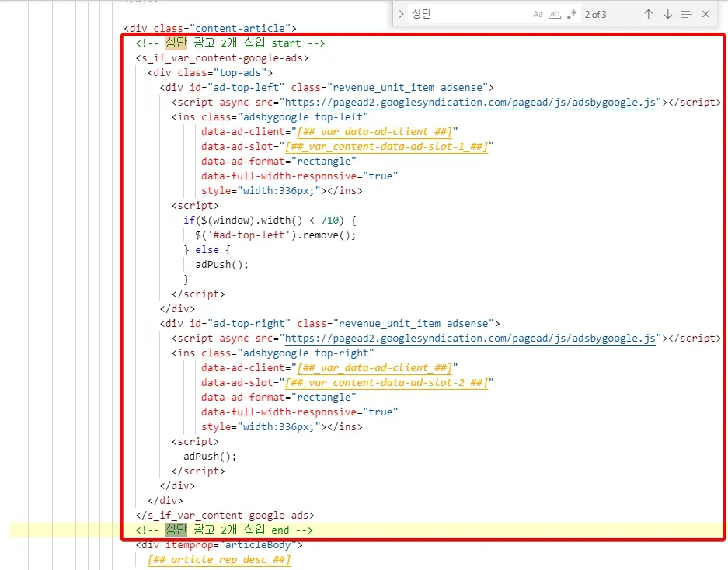Click the div class="top-ads" line
This screenshot has height=570, width=728.
(211, 73)
